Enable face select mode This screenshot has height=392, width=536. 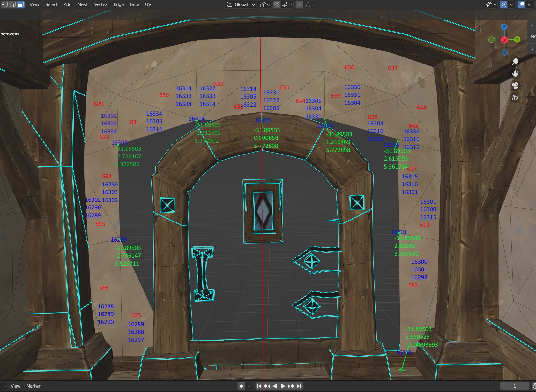[21, 4]
